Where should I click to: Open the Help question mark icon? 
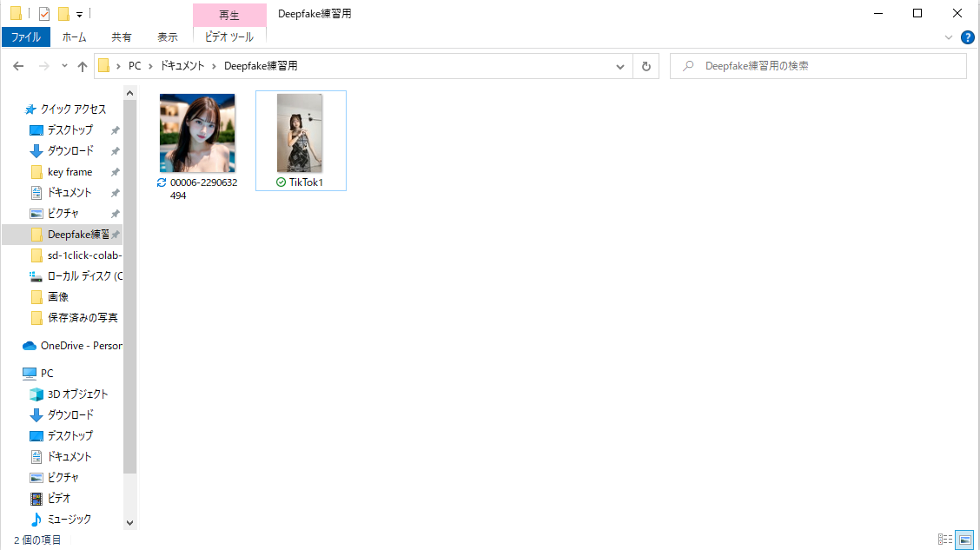(x=967, y=37)
